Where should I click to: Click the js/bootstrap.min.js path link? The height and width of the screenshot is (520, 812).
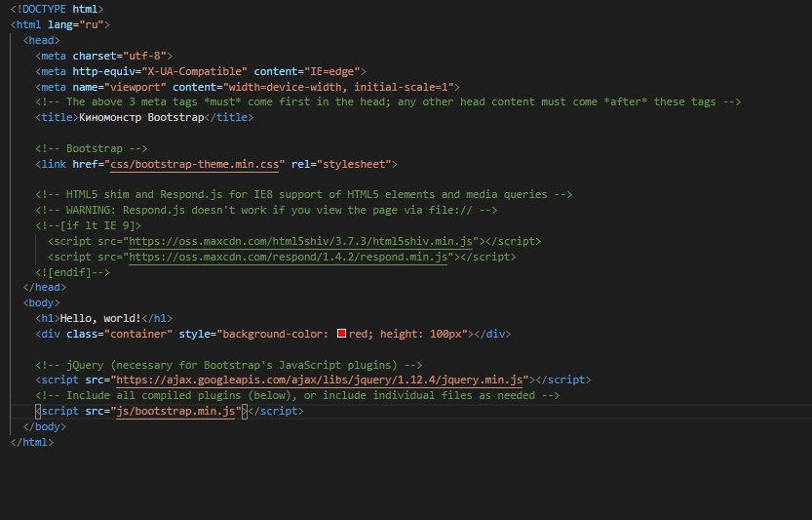pyautogui.click(x=175, y=411)
